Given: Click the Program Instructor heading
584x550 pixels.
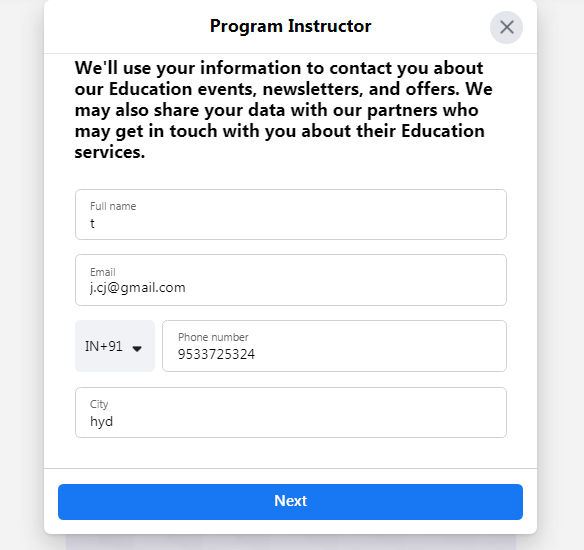Looking at the screenshot, I should coord(291,26).
